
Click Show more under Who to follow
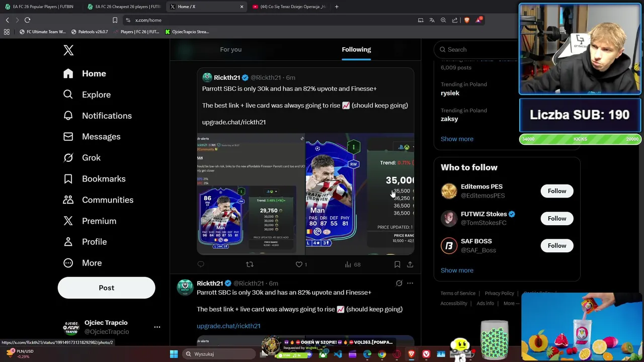pos(457,270)
